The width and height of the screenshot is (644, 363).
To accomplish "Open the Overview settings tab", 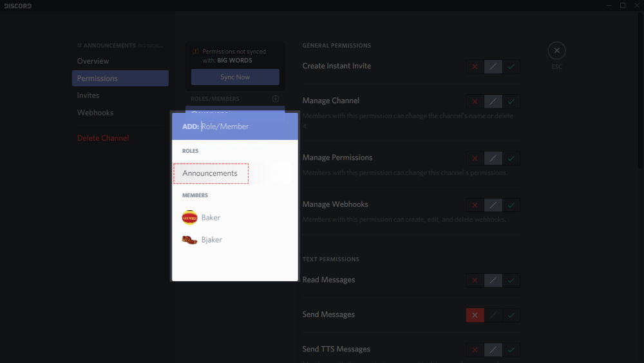I will click(x=120, y=61).
